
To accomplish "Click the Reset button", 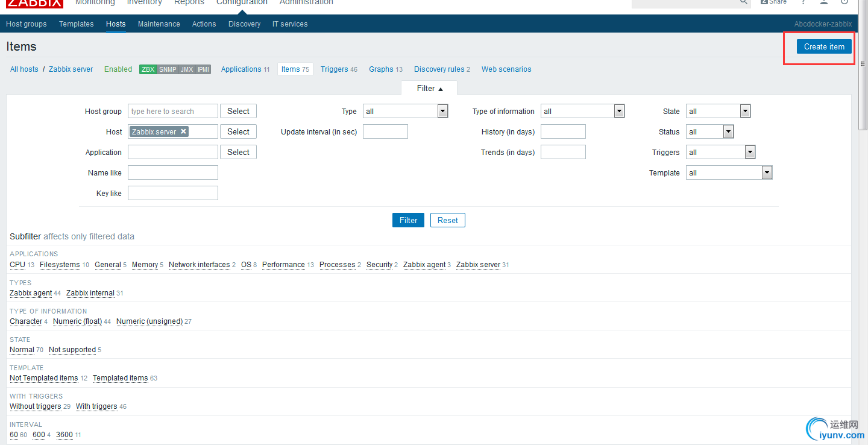I will 448,220.
